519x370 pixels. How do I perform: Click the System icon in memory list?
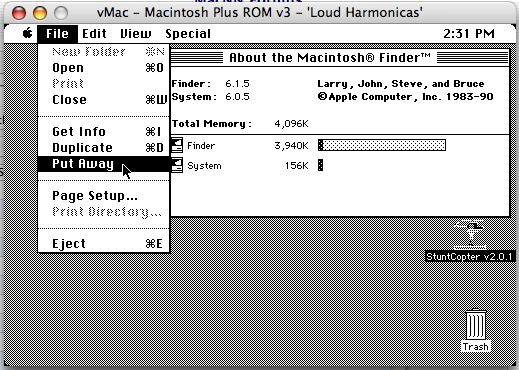coord(177,165)
